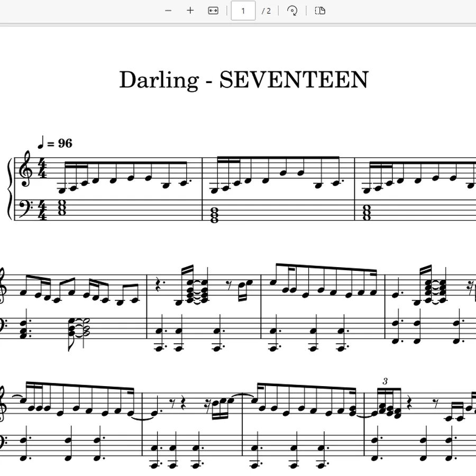
Task: Click the whole-note chord in first bass measure
Action: pos(62,207)
